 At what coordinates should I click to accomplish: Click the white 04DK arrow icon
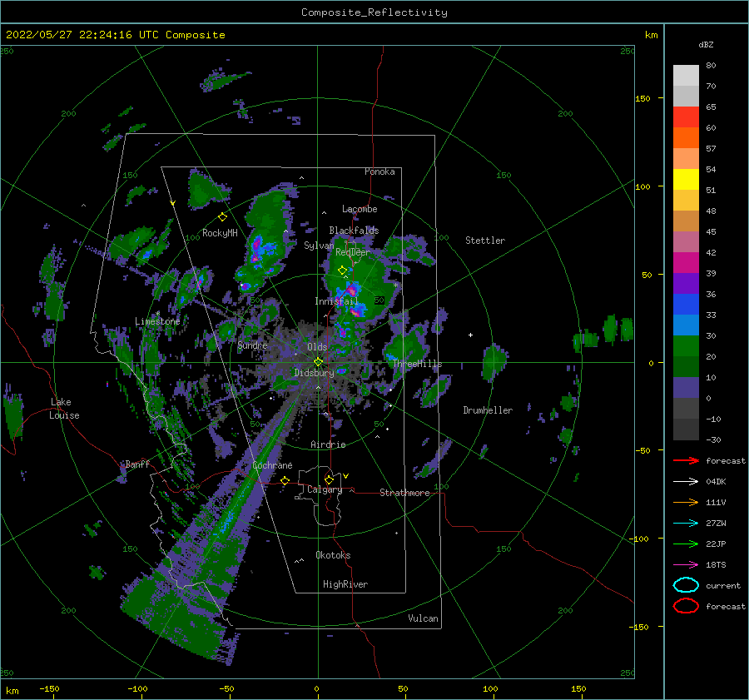686,482
